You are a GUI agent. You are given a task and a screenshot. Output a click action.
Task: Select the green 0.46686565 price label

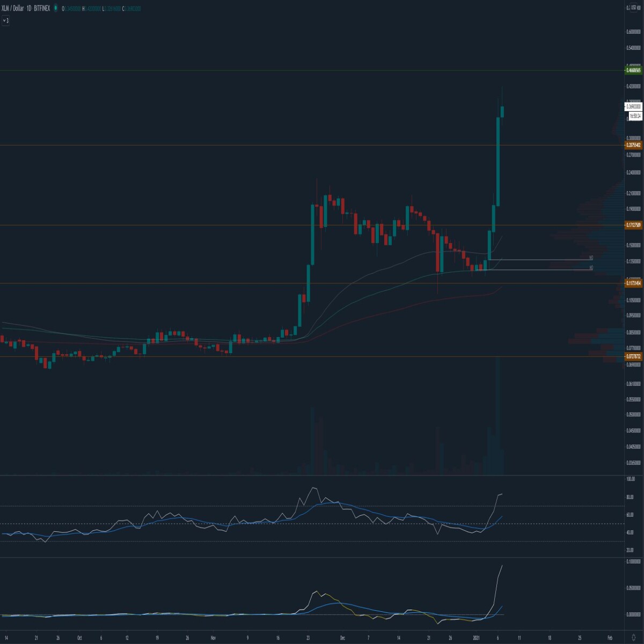pos(633,70)
